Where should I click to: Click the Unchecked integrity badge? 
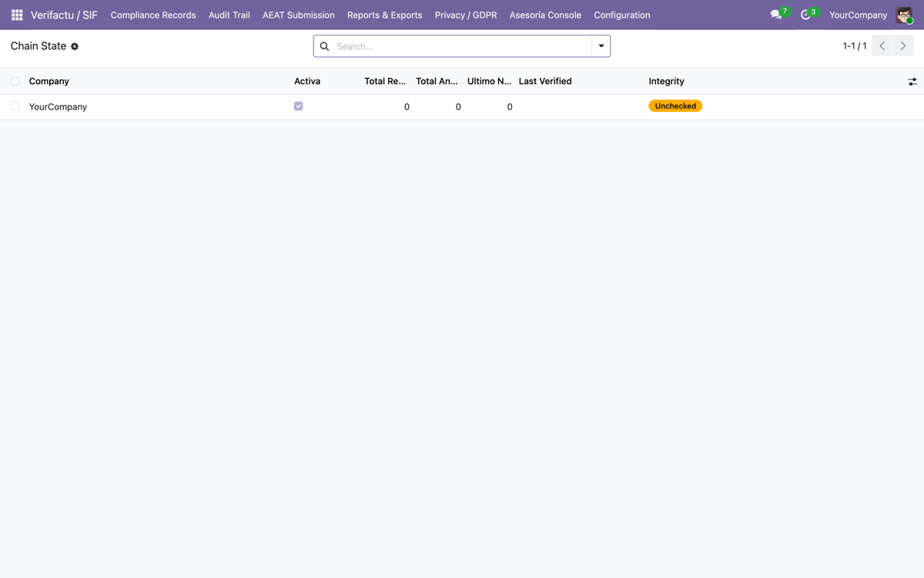pyautogui.click(x=675, y=106)
